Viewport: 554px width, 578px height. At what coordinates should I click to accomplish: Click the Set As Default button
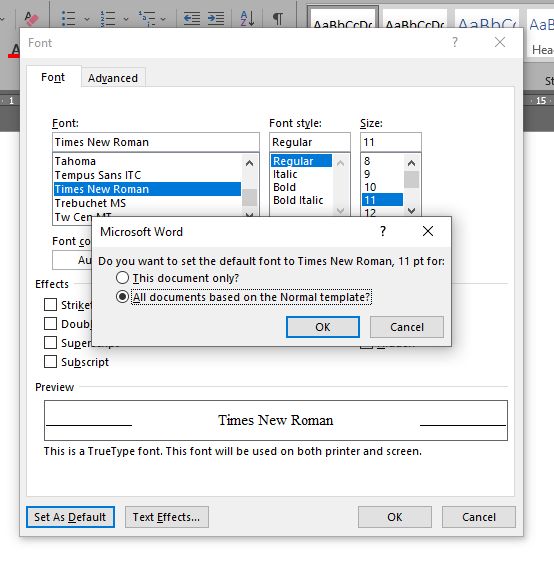70,517
